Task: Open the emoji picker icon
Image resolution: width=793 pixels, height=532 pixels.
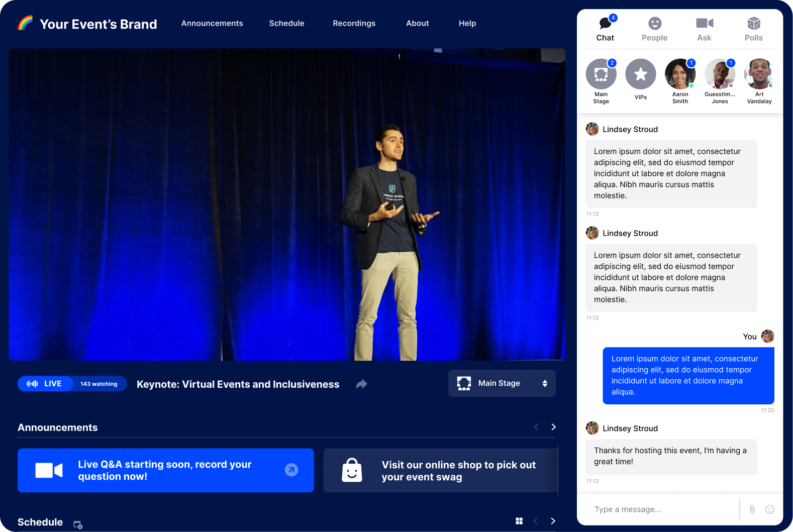Action: tap(769, 509)
